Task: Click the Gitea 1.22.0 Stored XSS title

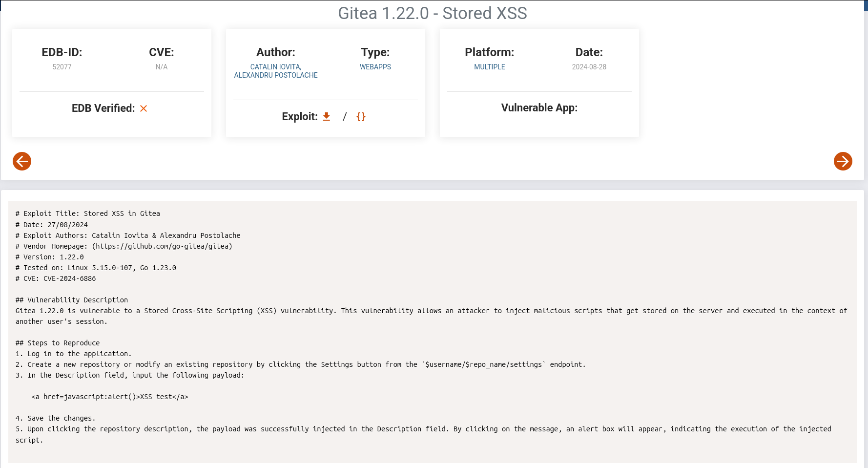Action: [x=432, y=13]
